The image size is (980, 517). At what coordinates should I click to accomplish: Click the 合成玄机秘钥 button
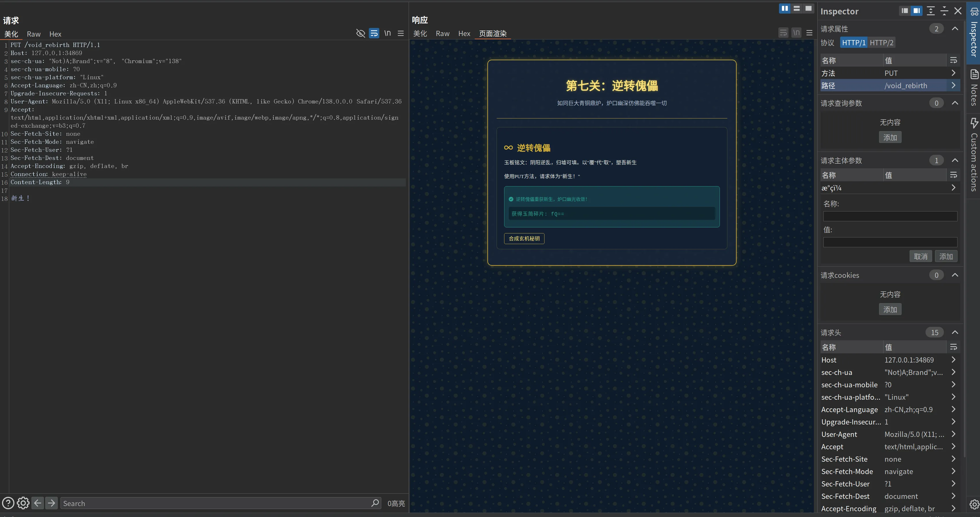point(524,238)
